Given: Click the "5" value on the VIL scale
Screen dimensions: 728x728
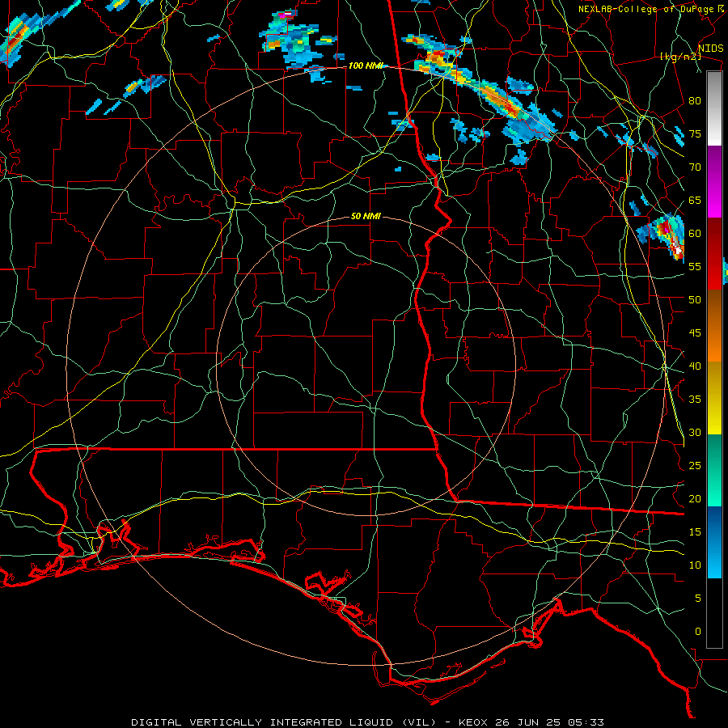Looking at the screenshot, I should coord(698,599).
